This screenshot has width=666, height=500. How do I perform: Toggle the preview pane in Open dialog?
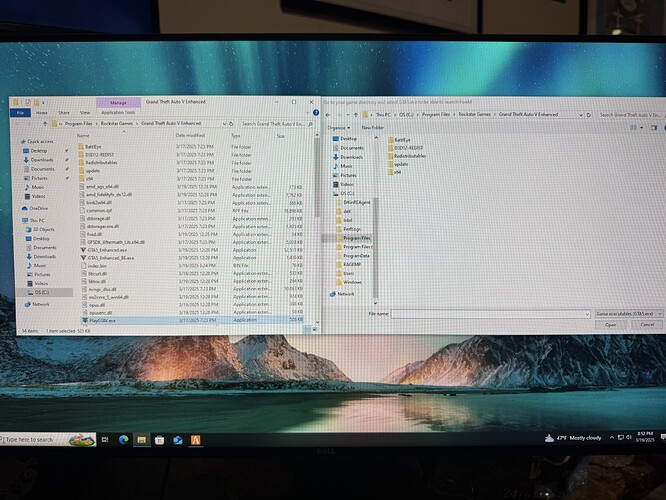click(654, 127)
